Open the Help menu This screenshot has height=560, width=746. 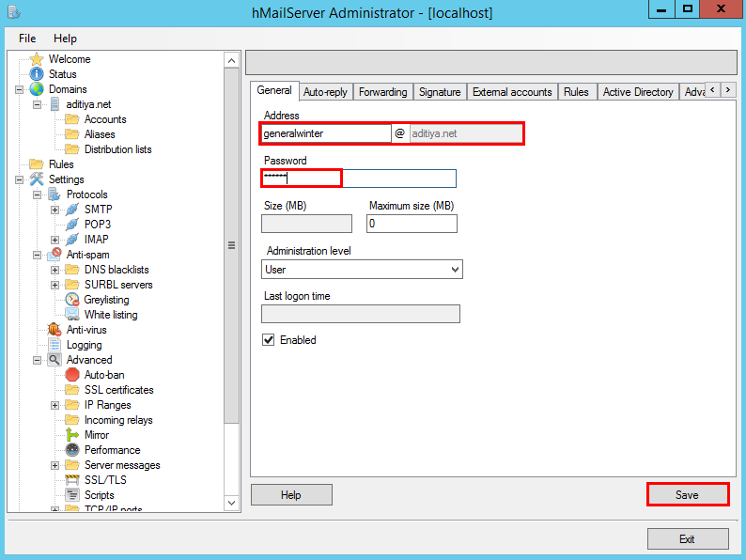pyautogui.click(x=65, y=39)
